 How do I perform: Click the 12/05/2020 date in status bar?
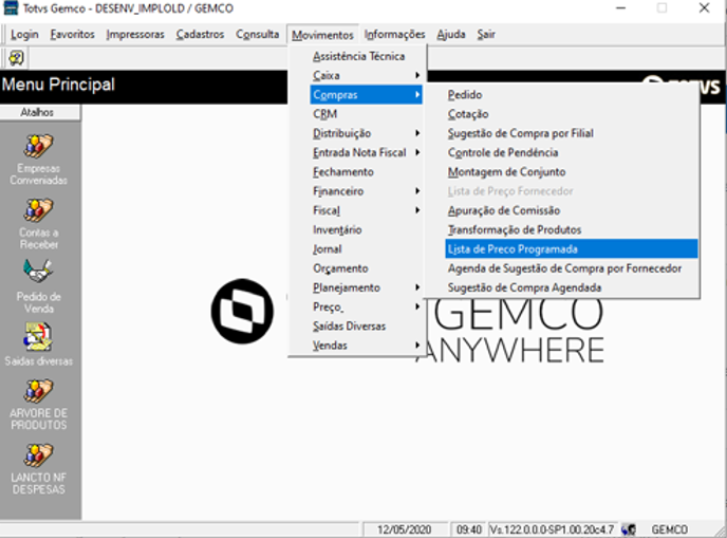[x=404, y=529]
